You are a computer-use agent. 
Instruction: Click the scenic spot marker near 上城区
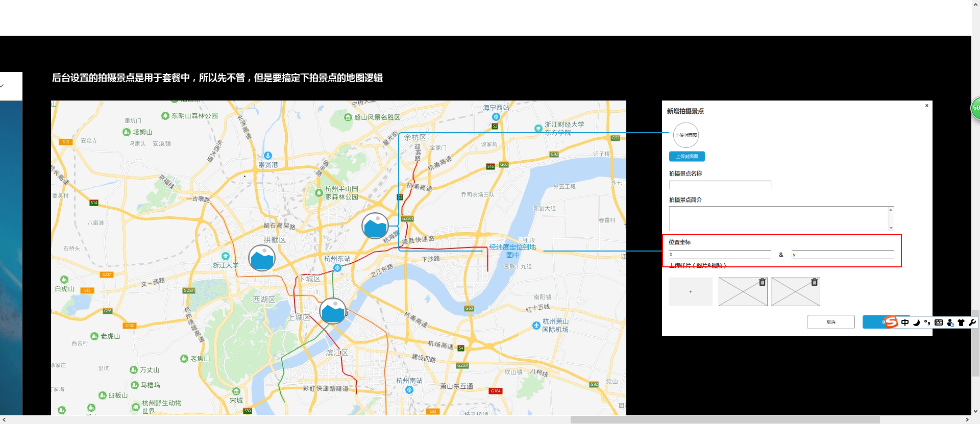(333, 311)
